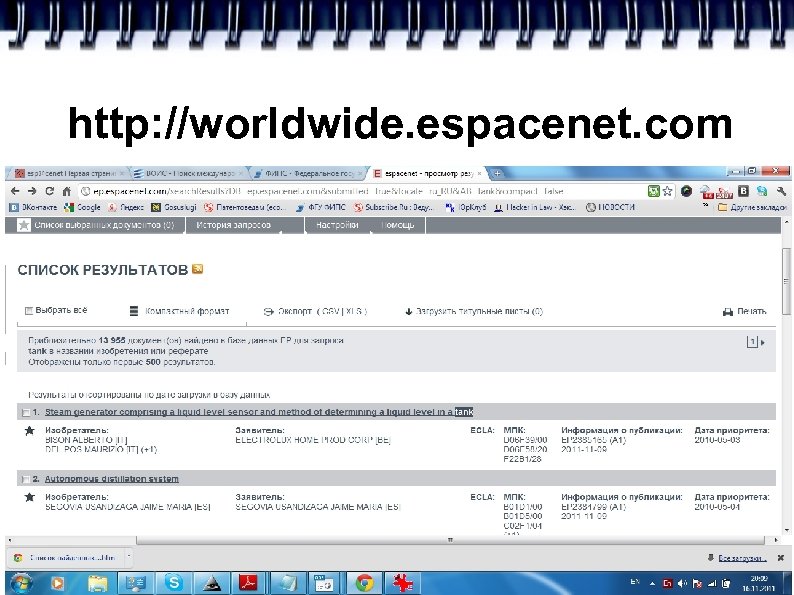Click the page 1 indicator box

(x=752, y=342)
